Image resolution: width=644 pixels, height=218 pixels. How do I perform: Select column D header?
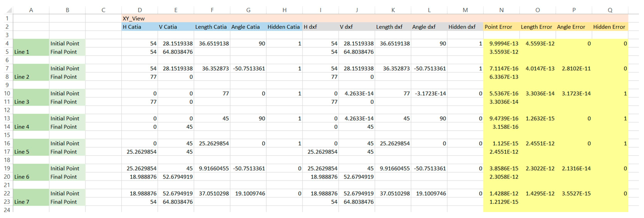point(140,10)
